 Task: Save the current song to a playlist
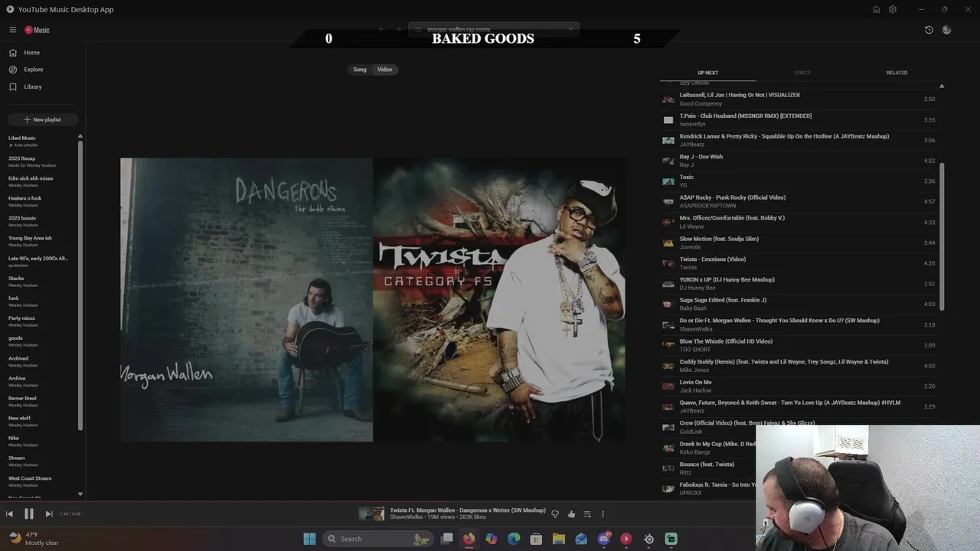point(587,514)
